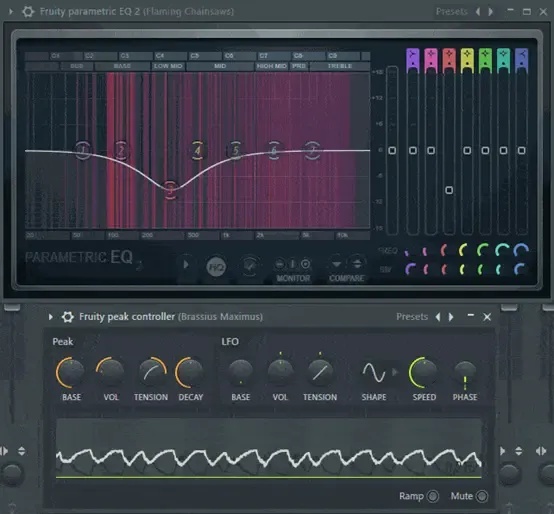This screenshot has height=514, width=554.
Task: Go to next preset in peak controller
Action: coord(451,317)
